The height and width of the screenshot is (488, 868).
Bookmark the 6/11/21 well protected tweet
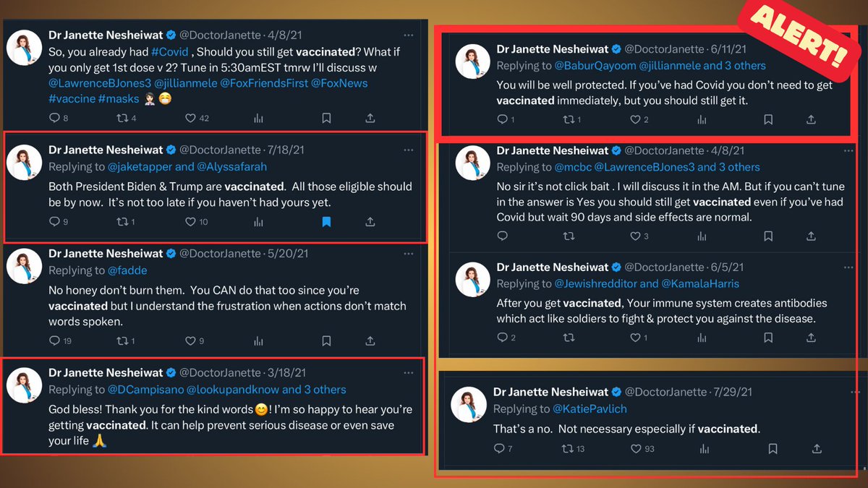768,119
